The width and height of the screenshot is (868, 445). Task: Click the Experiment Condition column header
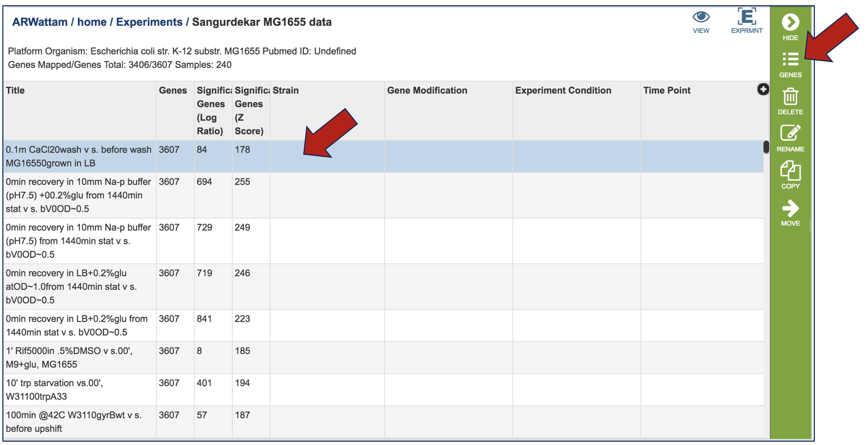tap(563, 90)
